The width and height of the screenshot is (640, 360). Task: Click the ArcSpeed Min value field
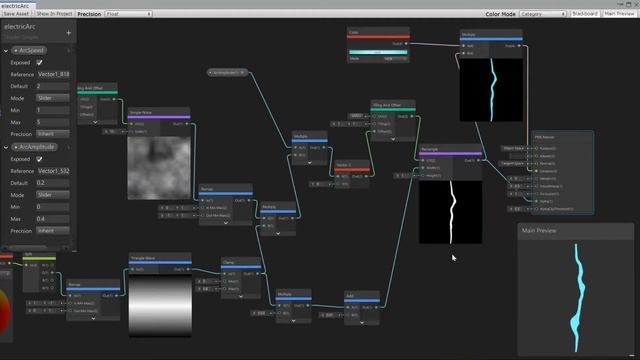pos(53,110)
